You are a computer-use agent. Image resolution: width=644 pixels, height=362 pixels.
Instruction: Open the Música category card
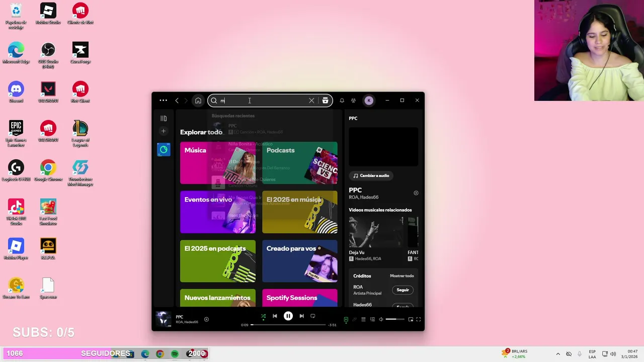218,163
